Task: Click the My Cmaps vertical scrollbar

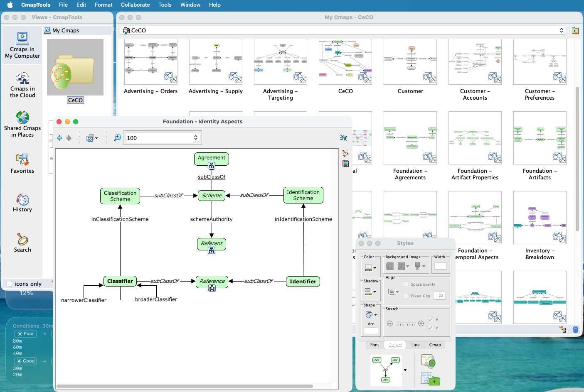Action: click(577, 159)
